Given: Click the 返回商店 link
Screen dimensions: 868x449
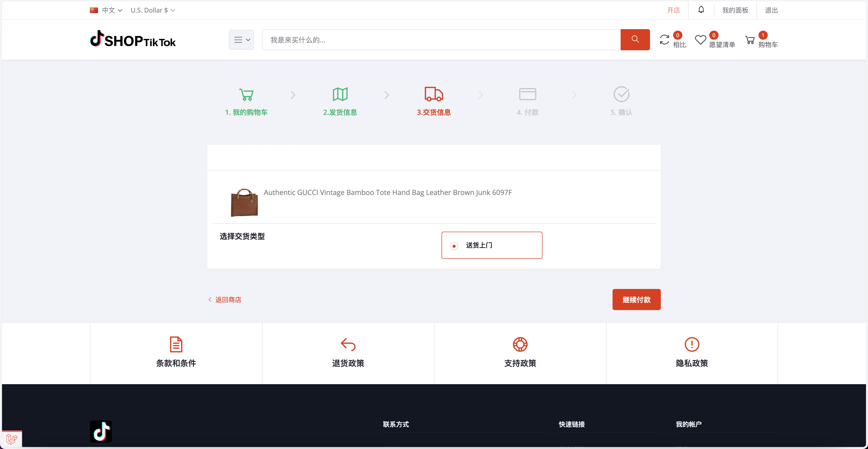Looking at the screenshot, I should 225,300.
